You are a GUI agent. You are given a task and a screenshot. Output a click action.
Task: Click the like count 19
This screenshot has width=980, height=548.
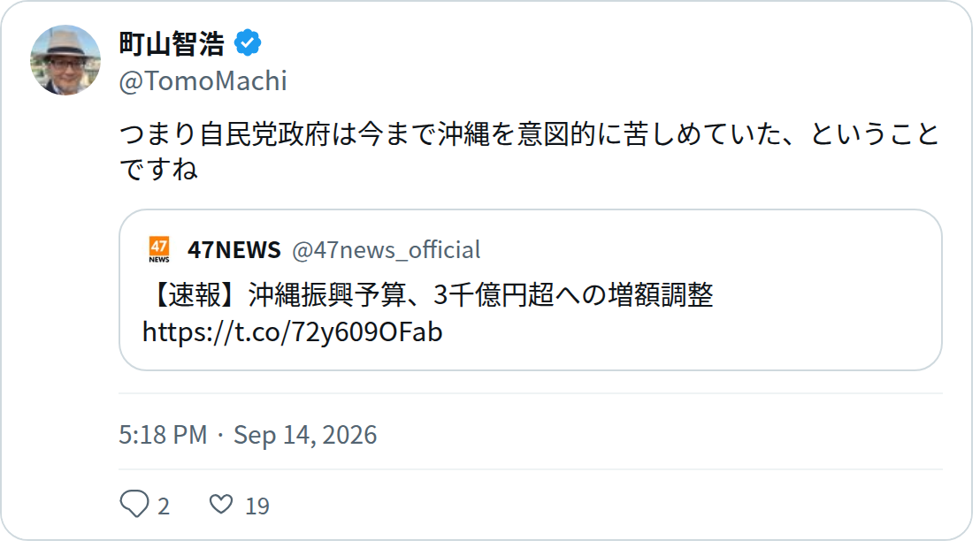point(256,506)
